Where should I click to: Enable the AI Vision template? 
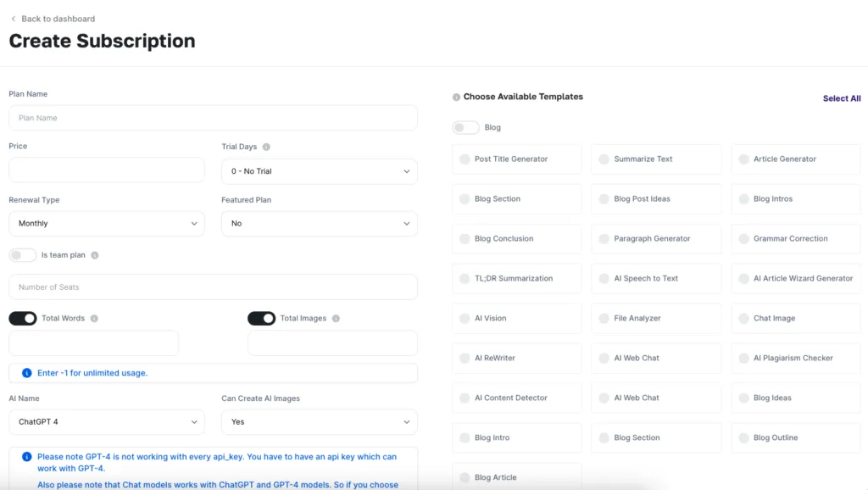516,319
